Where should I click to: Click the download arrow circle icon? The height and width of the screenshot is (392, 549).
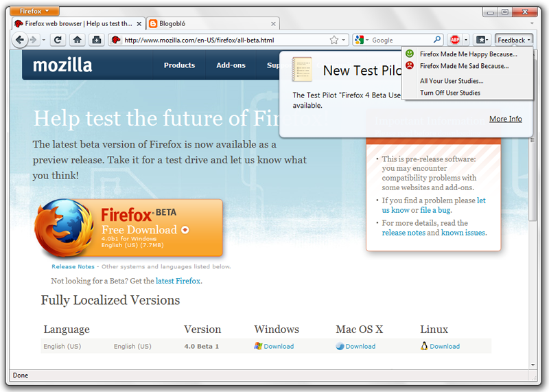tap(185, 230)
